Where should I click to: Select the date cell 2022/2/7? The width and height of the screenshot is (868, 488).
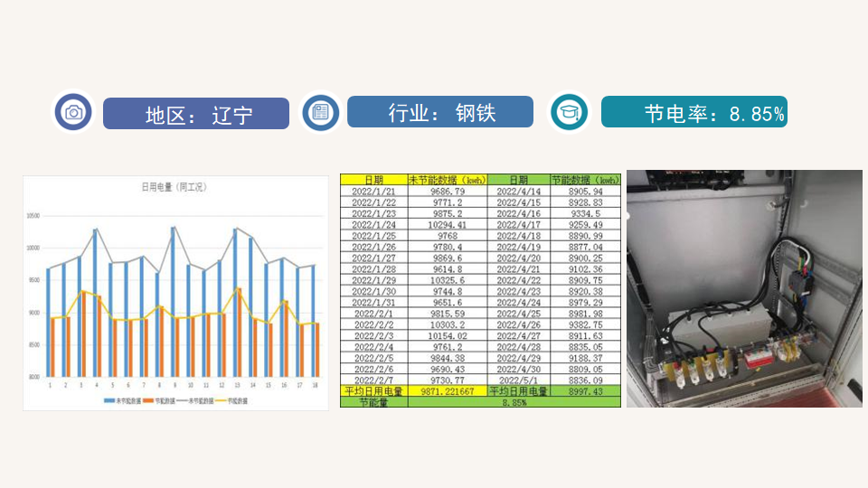point(373,380)
